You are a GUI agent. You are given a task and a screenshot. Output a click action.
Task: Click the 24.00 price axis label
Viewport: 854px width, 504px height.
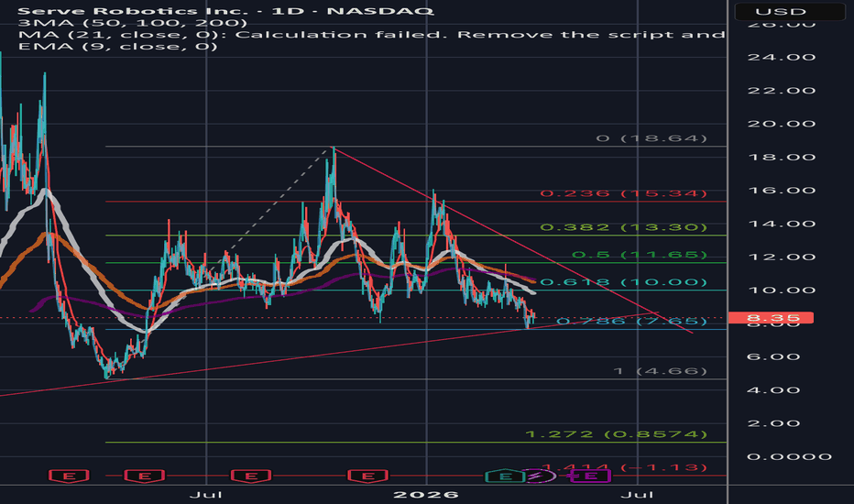pos(782,57)
